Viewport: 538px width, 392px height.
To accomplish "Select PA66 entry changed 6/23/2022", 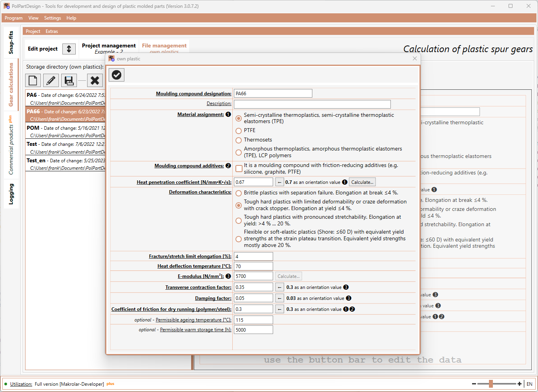I will point(66,115).
